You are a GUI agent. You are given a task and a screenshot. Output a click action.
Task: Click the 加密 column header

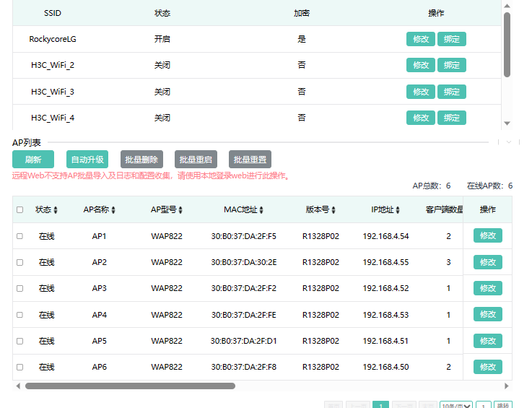302,13
